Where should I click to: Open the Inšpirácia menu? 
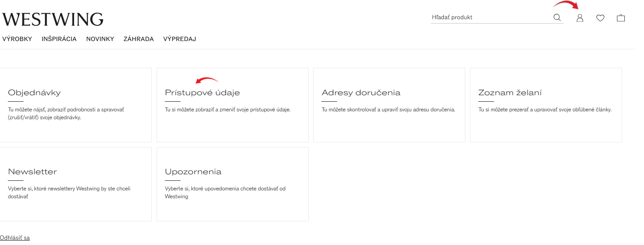click(59, 39)
